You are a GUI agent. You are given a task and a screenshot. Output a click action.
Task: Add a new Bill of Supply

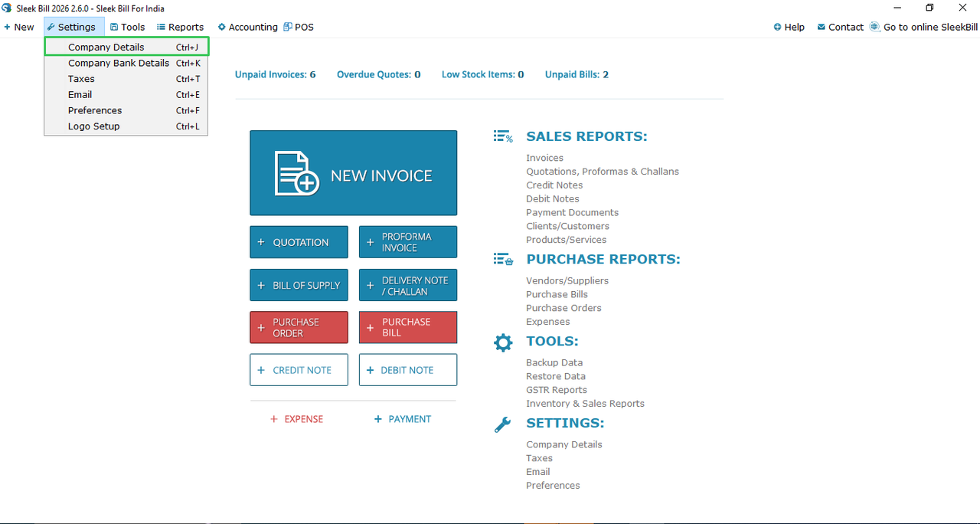(x=299, y=285)
